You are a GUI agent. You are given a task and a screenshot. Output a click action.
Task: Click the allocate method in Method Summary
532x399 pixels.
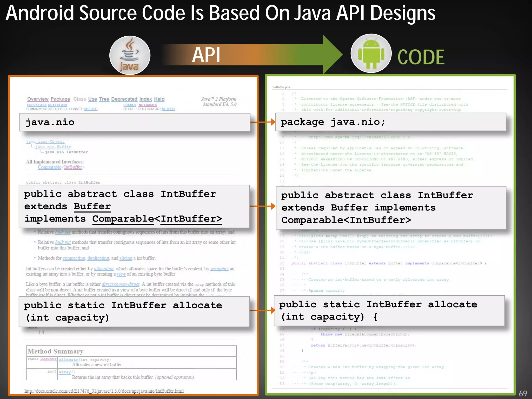[x=68, y=360]
